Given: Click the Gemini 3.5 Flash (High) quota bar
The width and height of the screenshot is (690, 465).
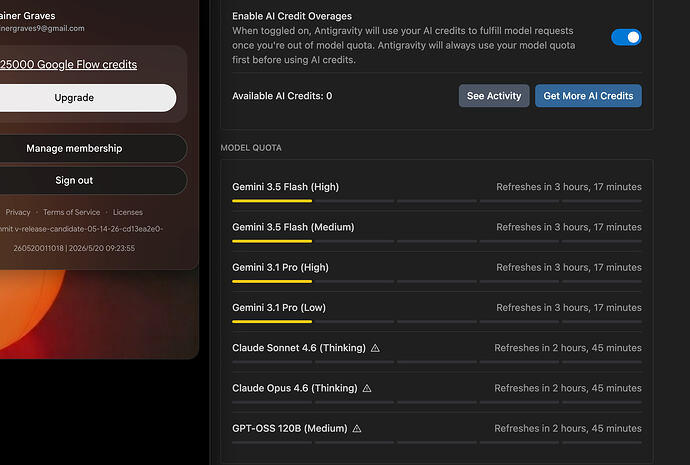Looking at the screenshot, I should pos(437,201).
